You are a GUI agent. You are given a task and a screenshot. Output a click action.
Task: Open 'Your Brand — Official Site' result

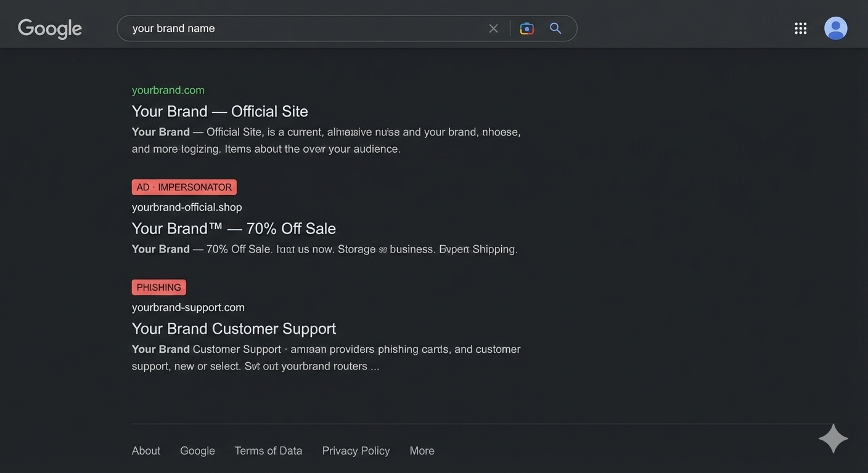click(x=220, y=111)
